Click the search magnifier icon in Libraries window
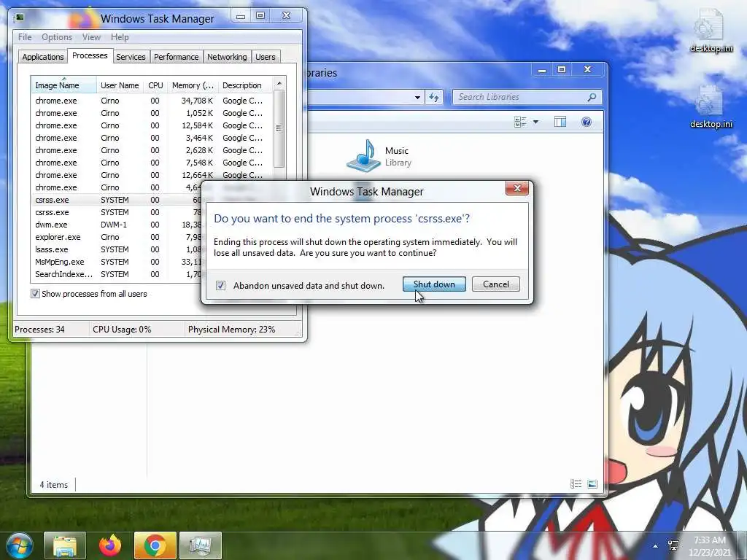Screen dimensions: 747x560 592,97
